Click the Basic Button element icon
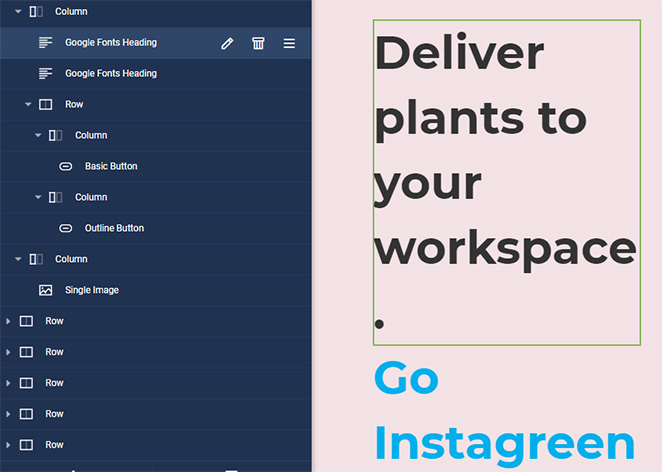 click(x=65, y=166)
